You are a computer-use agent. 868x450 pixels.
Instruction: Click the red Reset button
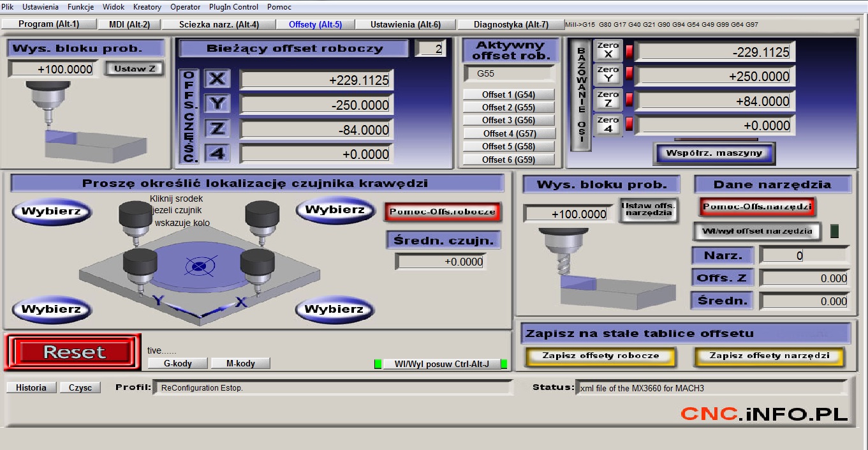(x=74, y=352)
